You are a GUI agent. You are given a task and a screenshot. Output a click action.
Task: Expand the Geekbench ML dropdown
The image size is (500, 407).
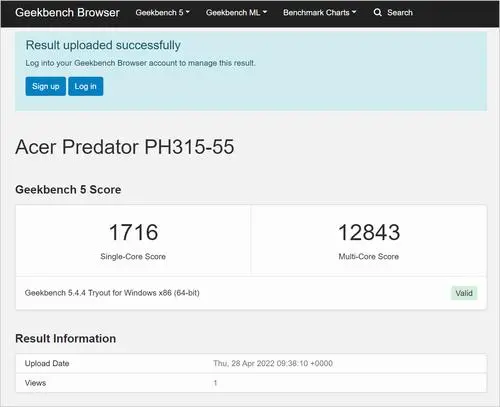click(236, 13)
